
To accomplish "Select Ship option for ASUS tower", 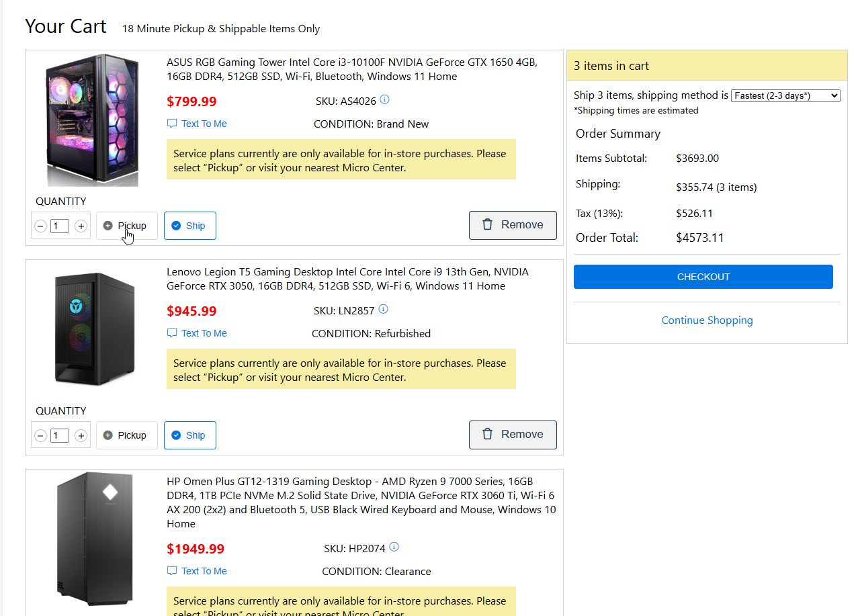I will (189, 226).
